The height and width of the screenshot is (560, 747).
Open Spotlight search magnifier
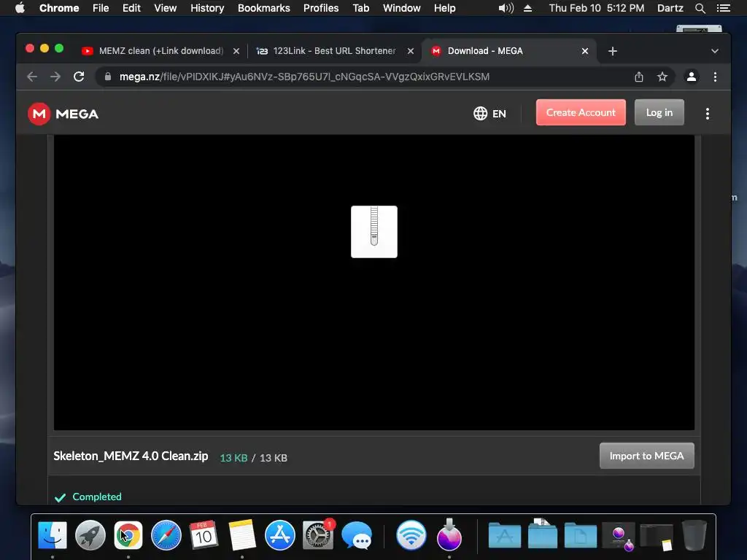click(700, 8)
